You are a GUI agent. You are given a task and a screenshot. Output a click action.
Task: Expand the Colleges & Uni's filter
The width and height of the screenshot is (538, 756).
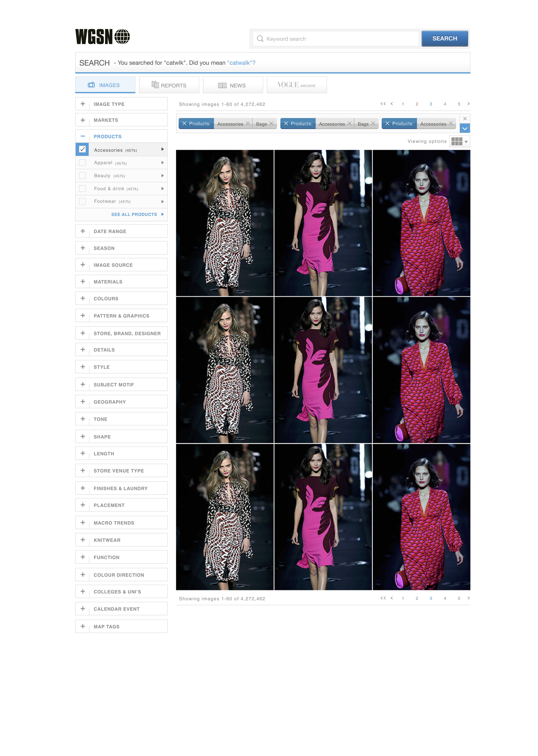tap(121, 591)
